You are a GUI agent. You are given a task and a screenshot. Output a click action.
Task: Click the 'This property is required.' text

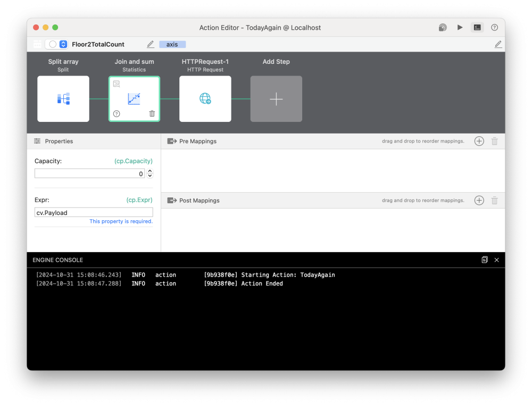[x=121, y=221]
